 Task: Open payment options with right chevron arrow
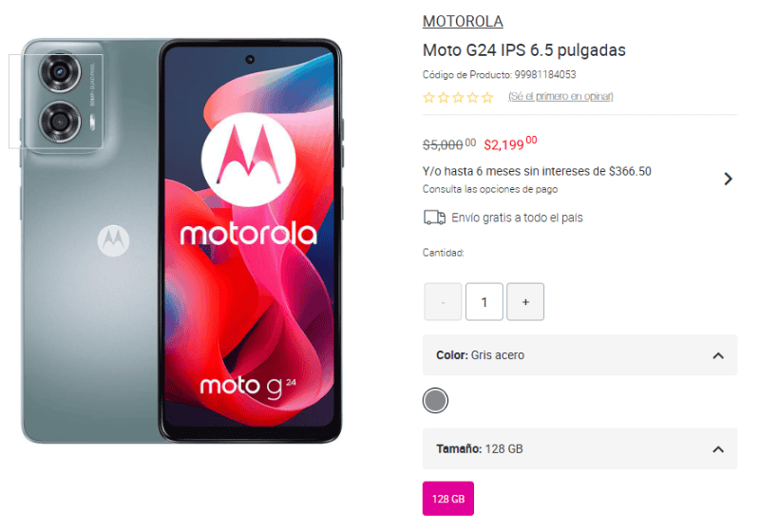tap(728, 179)
